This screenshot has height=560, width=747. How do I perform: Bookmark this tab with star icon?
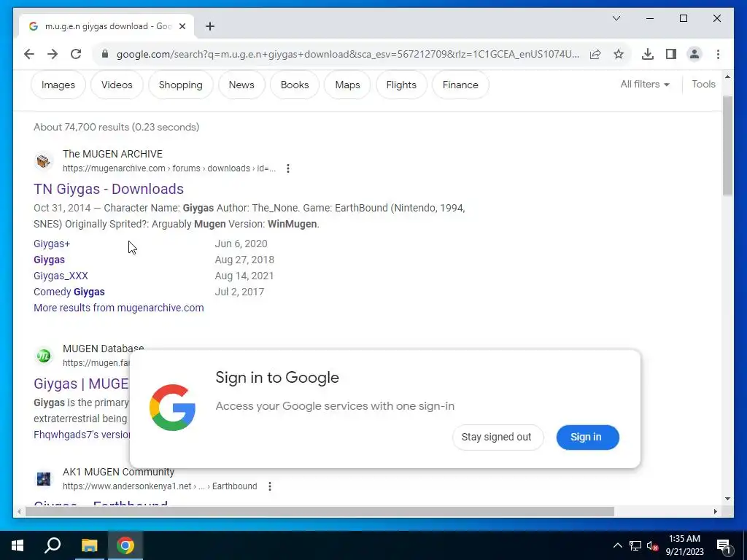[619, 54]
